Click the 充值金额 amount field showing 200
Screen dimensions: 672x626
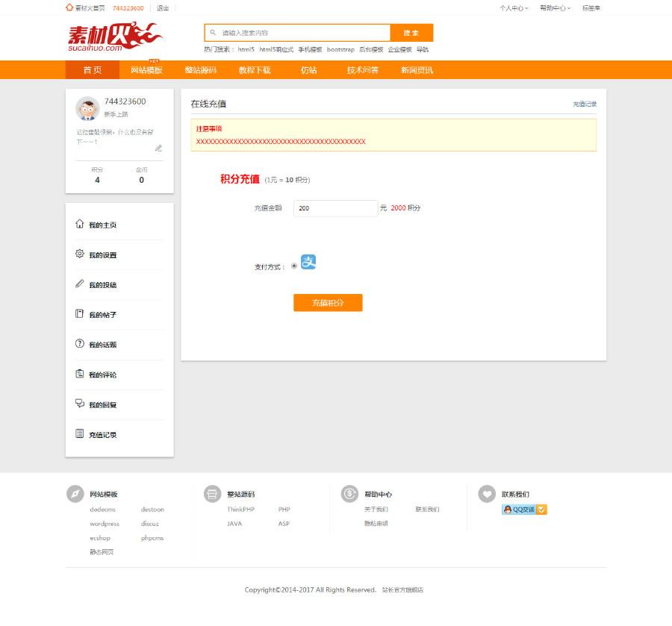(x=335, y=208)
